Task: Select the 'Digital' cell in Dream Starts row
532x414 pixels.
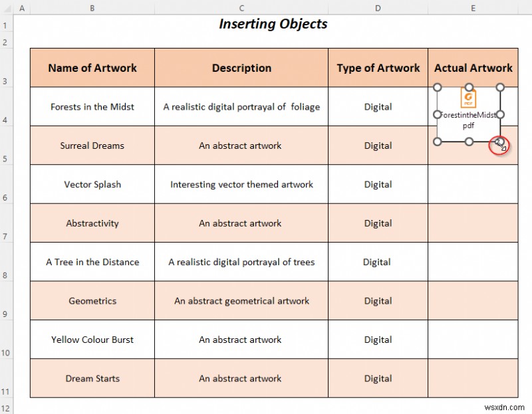Action: pyautogui.click(x=378, y=378)
